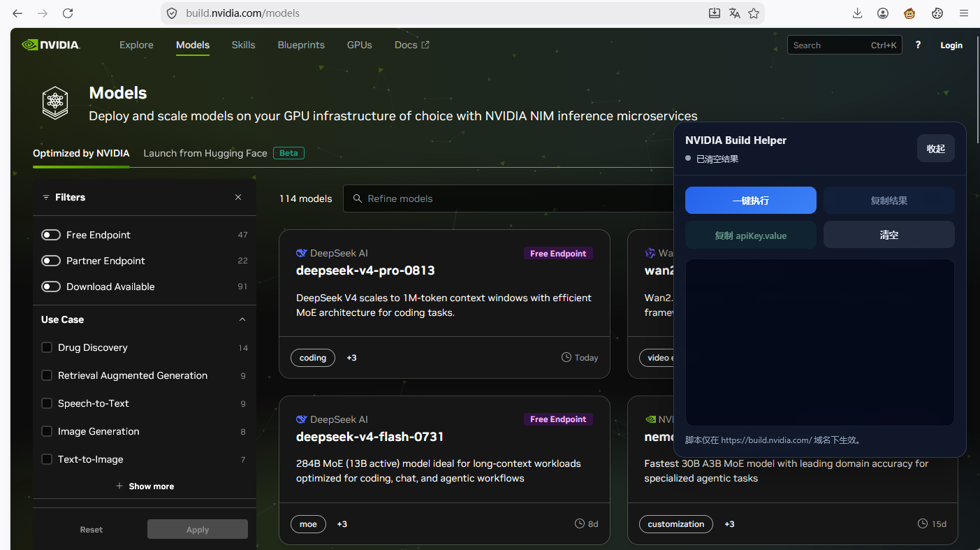Click the cookie extension icon in the toolbar
The width and height of the screenshot is (980, 550).
pos(937,13)
